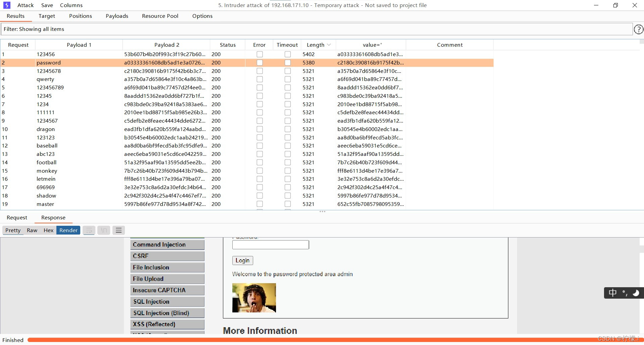Click the input method language indicator 中
This screenshot has width=644, height=345.
612,293
